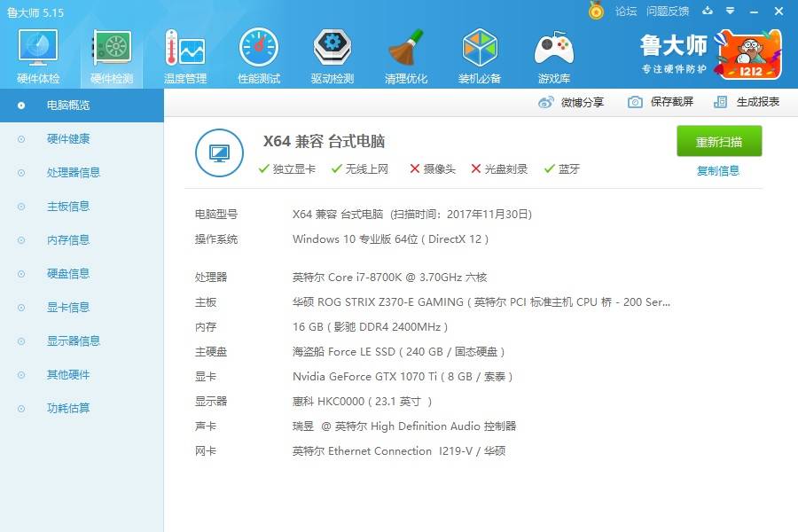This screenshot has width=798, height=532.
Task: Start 清理优化 cleanup optimization
Action: 405,53
